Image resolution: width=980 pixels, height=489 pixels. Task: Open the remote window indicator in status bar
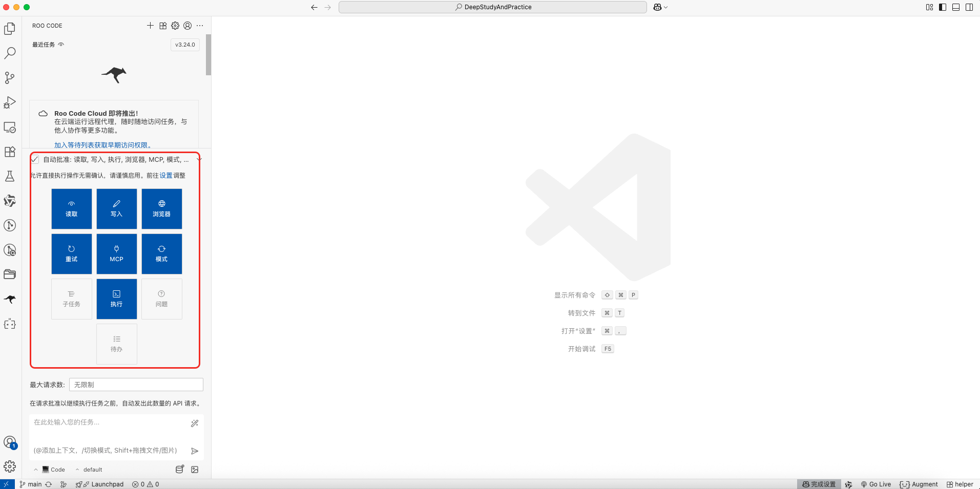pos(6,484)
